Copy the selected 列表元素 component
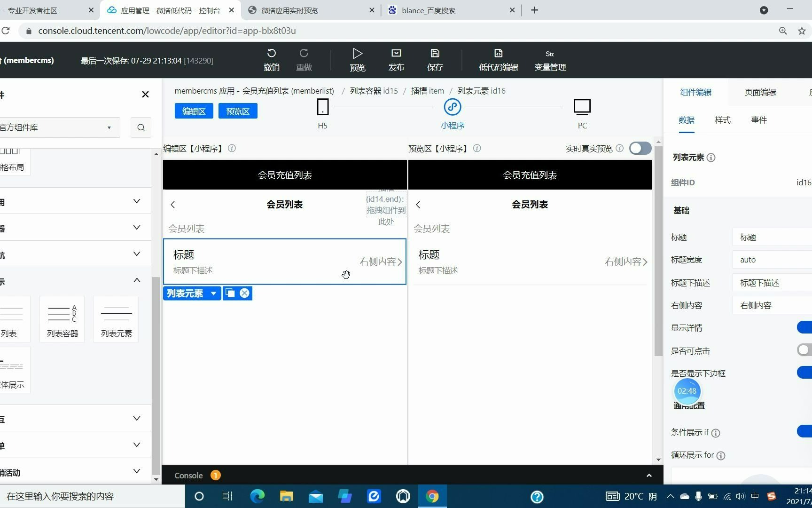The height and width of the screenshot is (508, 812). [x=230, y=293]
